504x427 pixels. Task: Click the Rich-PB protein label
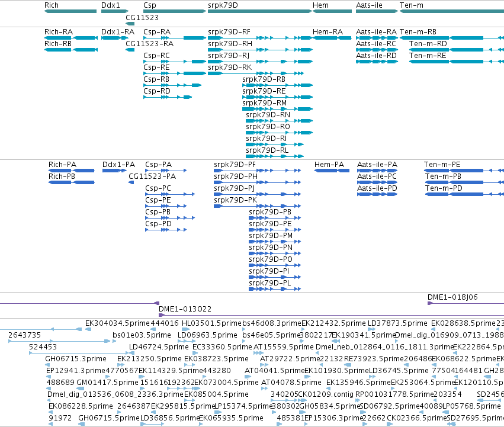pos(62,176)
